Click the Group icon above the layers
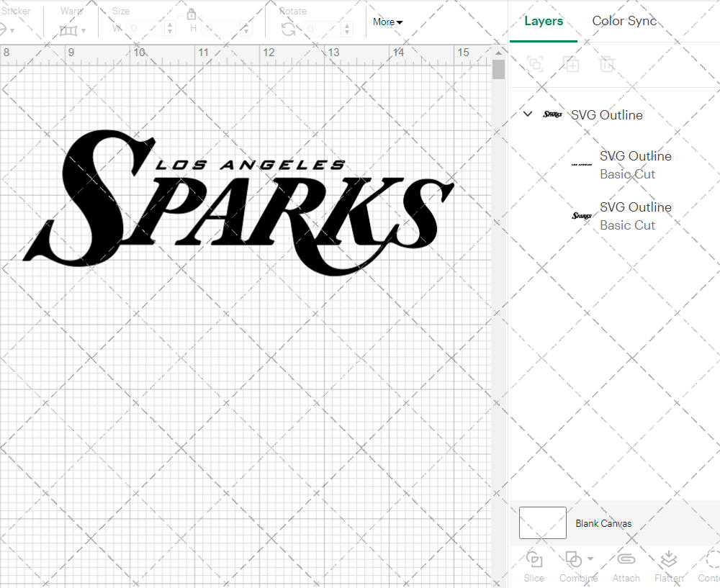 coord(535,64)
